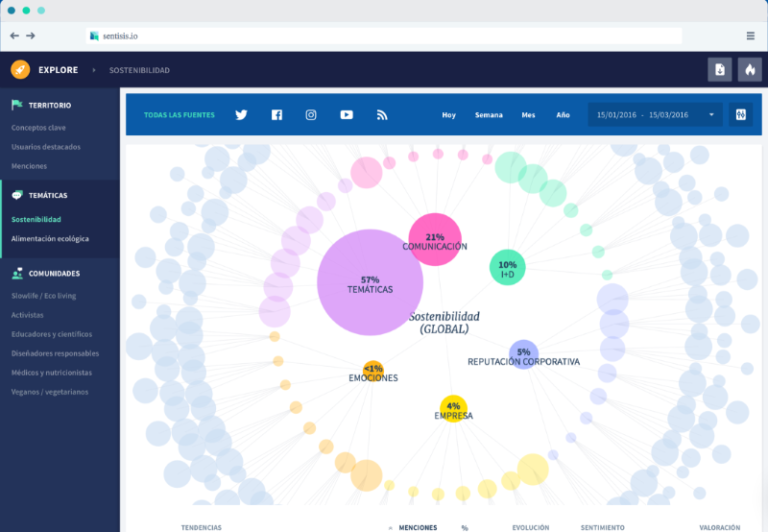The image size is (768, 532).
Task: Open the flame trending icon
Action: pyautogui.click(x=749, y=69)
